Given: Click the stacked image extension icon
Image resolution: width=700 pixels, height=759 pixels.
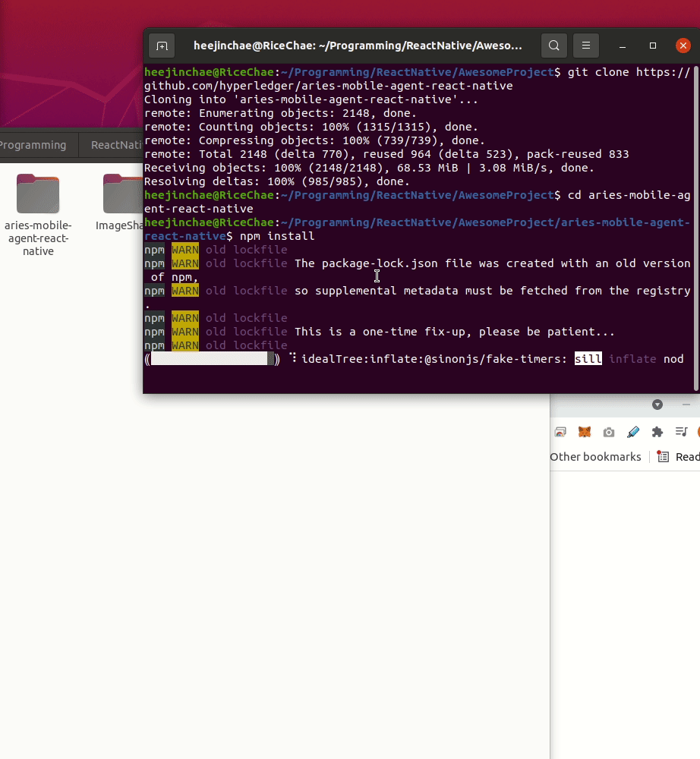Looking at the screenshot, I should tap(560, 432).
